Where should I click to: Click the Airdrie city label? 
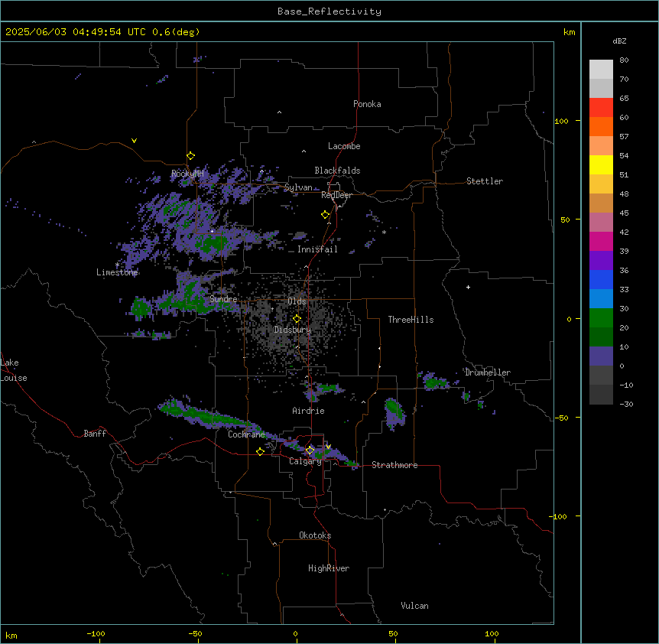[x=308, y=411]
